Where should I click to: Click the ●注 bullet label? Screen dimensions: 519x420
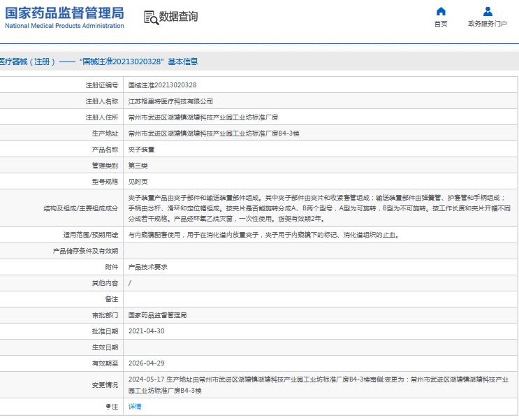point(112,407)
